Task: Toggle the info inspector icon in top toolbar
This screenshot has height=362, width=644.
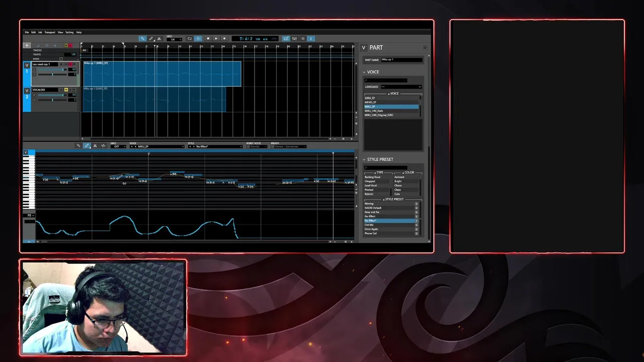Action: 311,39
